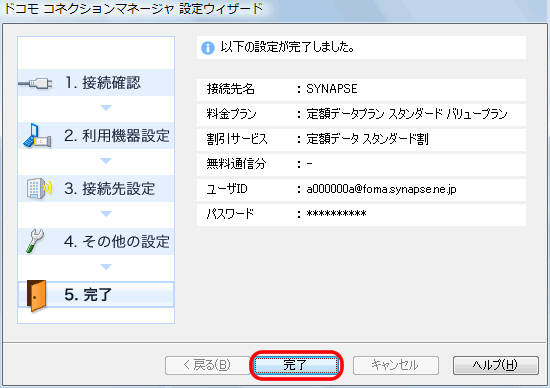Click the パスワード label
The width and height of the screenshot is (550, 388).
point(230,214)
